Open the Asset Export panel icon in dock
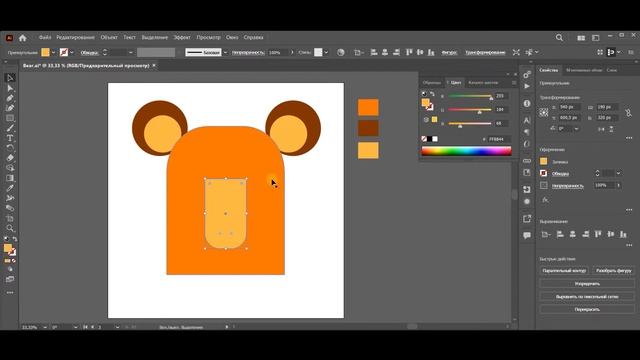Image resolution: width=640 pixels, height=360 pixels. point(527,219)
